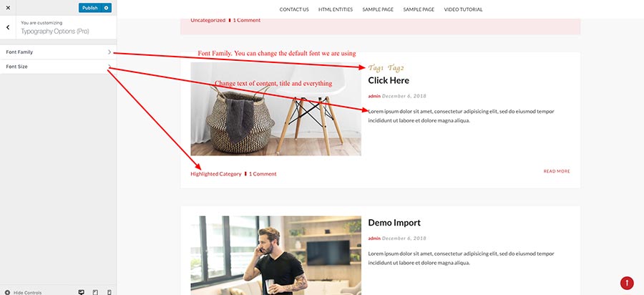Expand the Font Size section
The width and height of the screenshot is (644, 295).
(x=58, y=67)
